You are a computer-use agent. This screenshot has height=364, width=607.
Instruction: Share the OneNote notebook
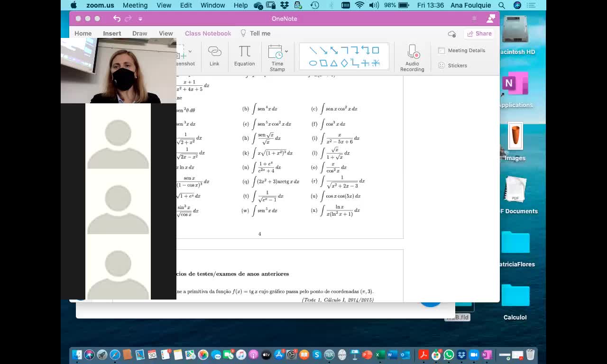coord(479,34)
